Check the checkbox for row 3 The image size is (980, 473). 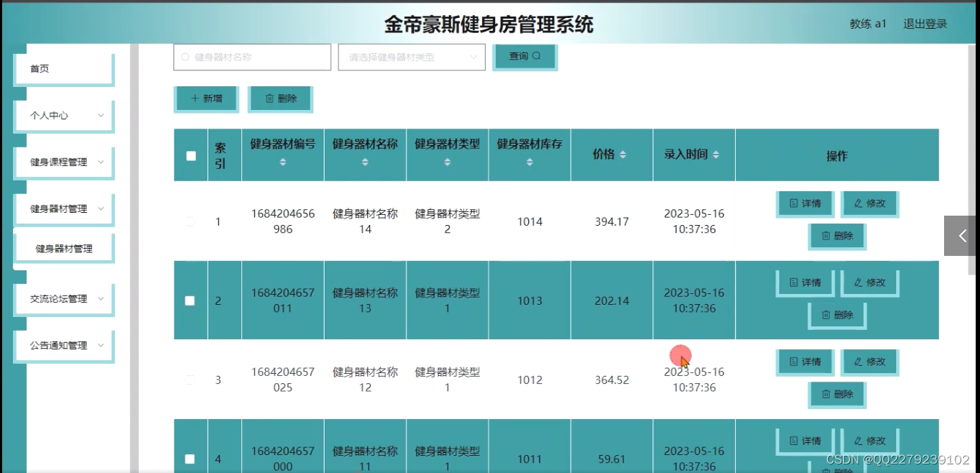(x=190, y=380)
